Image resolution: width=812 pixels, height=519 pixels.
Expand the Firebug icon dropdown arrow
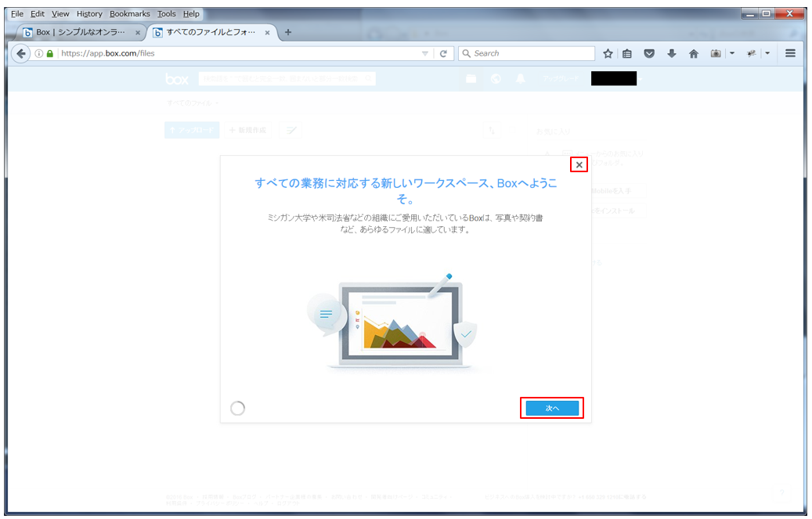tap(767, 53)
